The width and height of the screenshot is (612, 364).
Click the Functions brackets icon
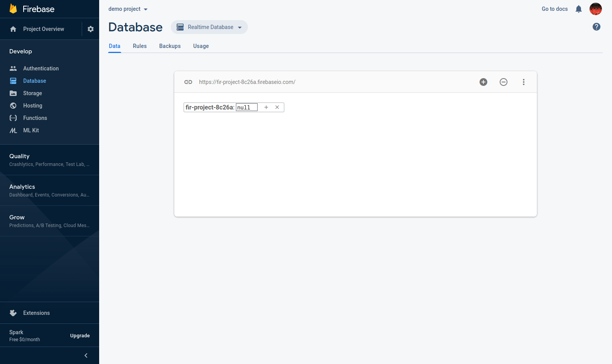pyautogui.click(x=13, y=118)
